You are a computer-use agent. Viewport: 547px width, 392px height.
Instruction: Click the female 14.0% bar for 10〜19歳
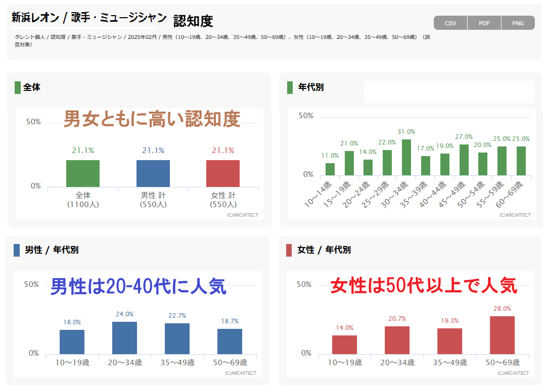click(344, 345)
